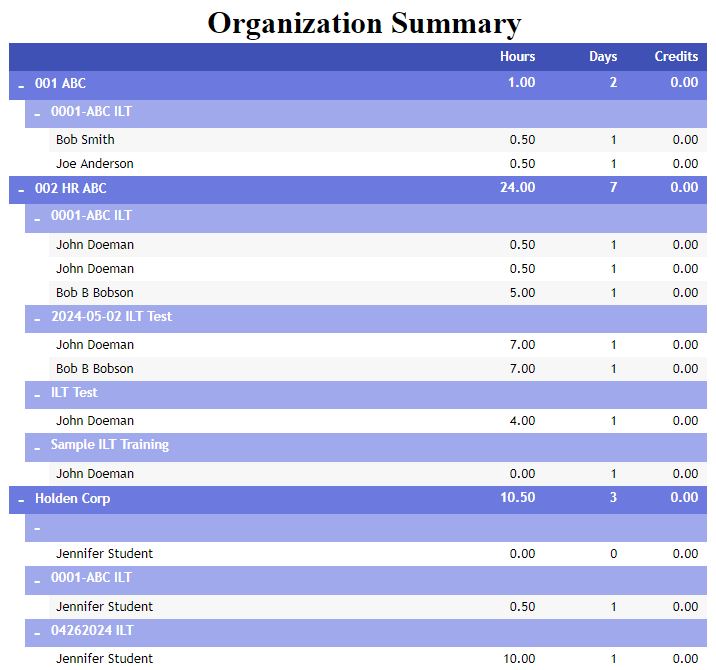
Task: Select Jennifer Student with 10.00 hours
Action: click(x=104, y=658)
